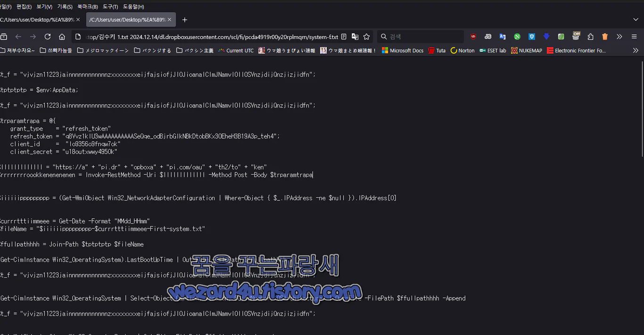Click the file page info icon
Image resolution: width=644 pixels, height=335 pixels.
(x=78, y=37)
